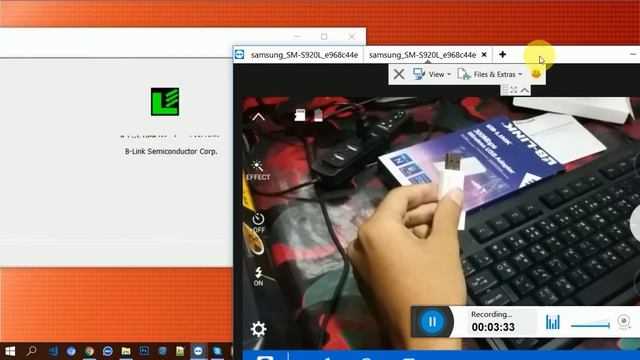
Task: Open the audio levels bars icon in recorder
Action: click(553, 322)
